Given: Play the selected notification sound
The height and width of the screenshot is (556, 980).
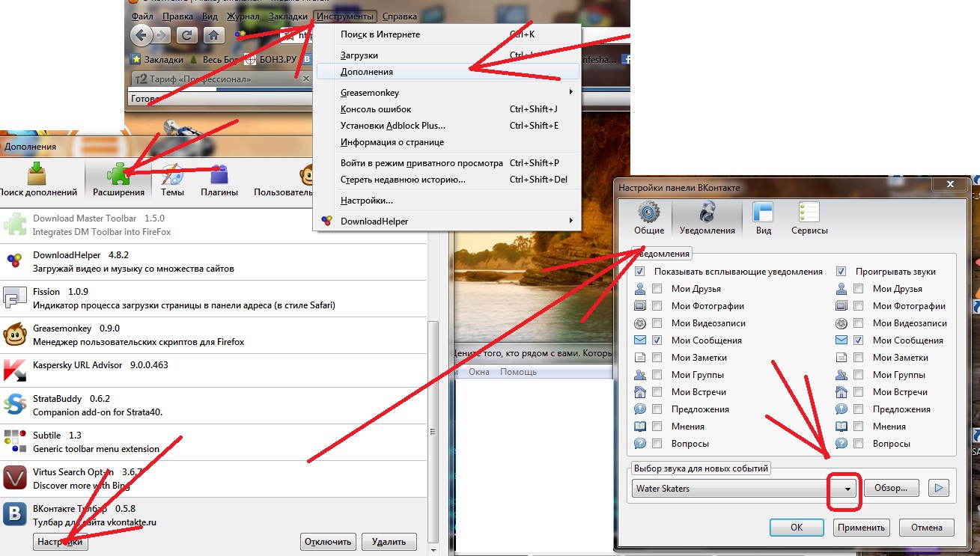Looking at the screenshot, I should (x=939, y=489).
